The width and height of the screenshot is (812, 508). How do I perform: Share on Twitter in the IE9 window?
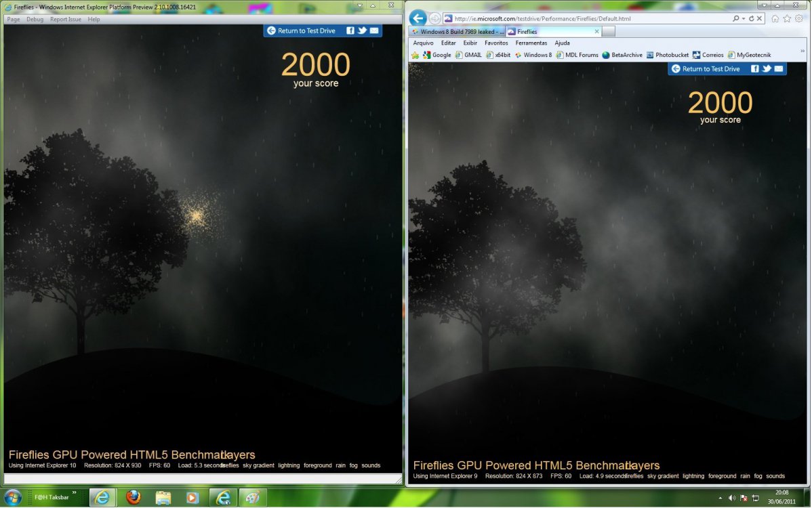click(767, 69)
